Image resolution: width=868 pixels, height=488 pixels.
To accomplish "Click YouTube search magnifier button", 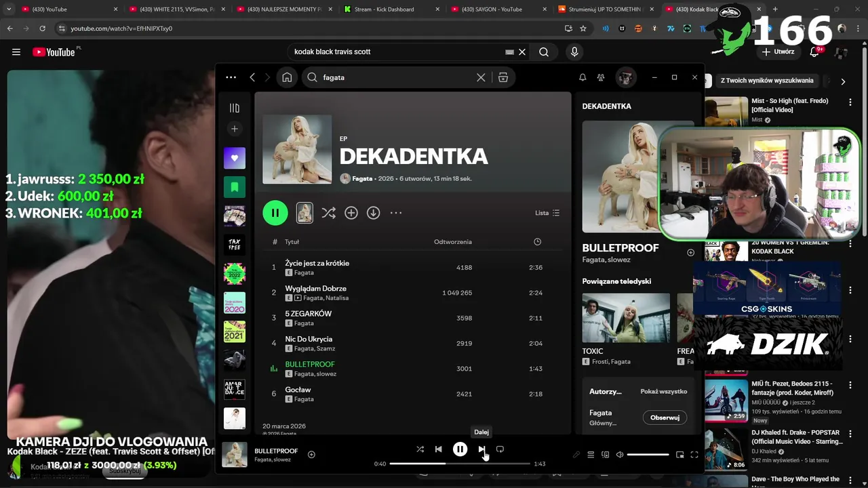I will tap(544, 52).
